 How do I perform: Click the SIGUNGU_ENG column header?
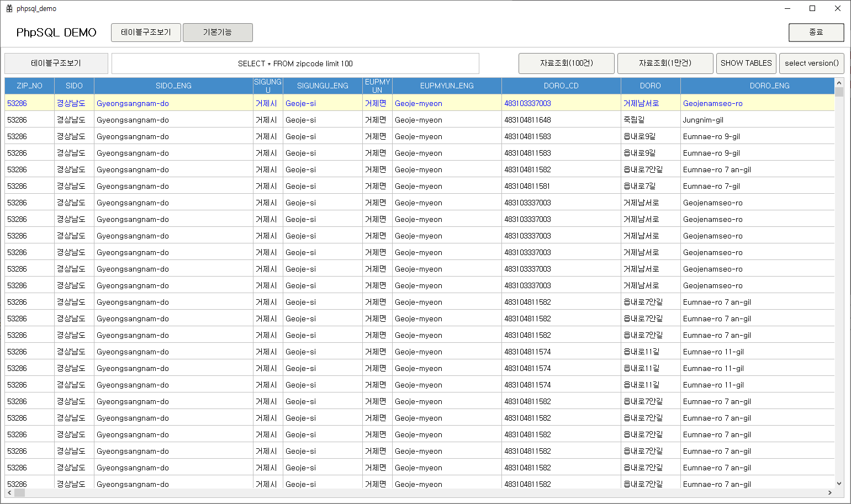coord(323,86)
